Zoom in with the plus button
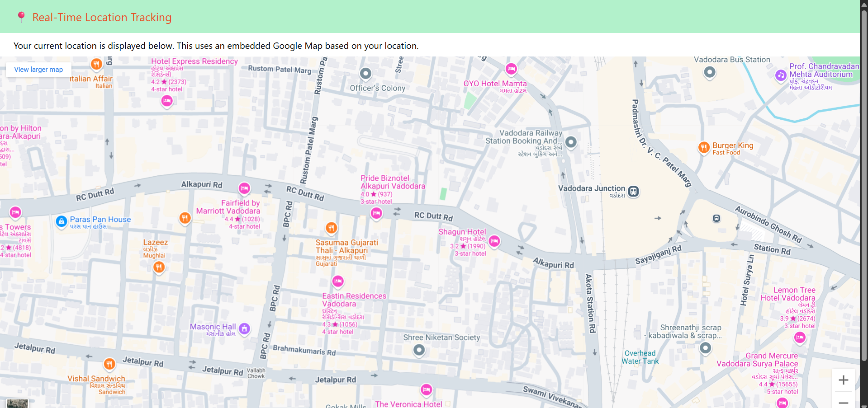 [843, 380]
